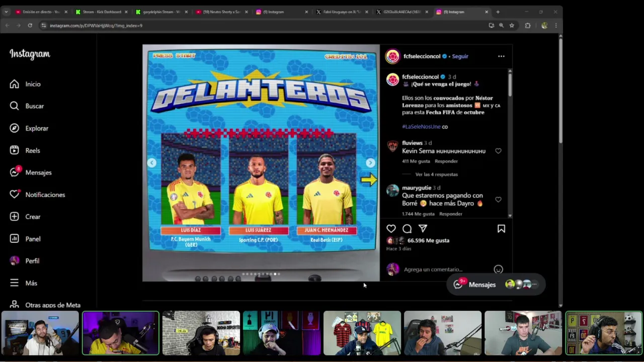
Task: Open Notificaciones heart in sidebar
Action: pyautogui.click(x=37, y=195)
